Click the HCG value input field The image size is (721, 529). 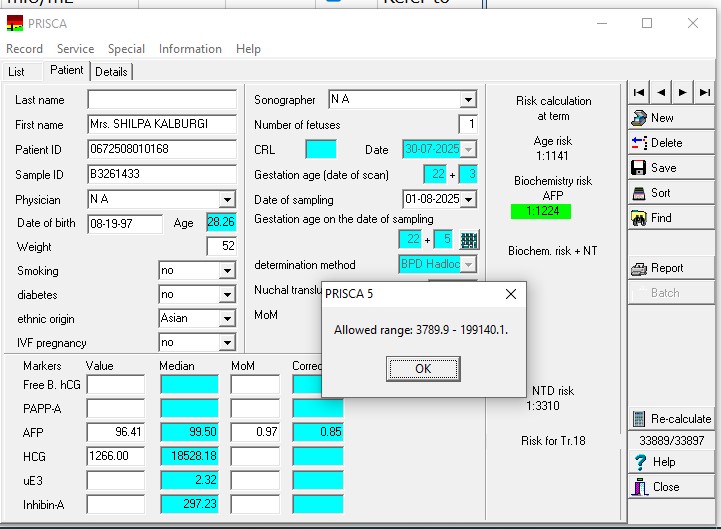pyautogui.click(x=114, y=456)
